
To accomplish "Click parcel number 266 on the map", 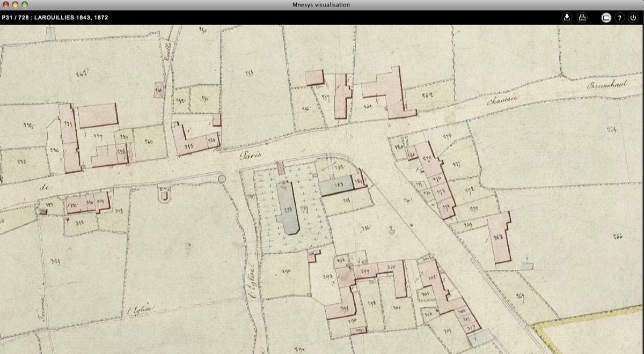I will click(617, 237).
